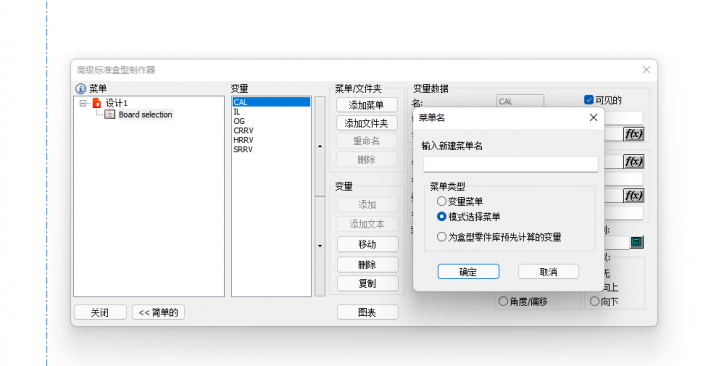Close the 菜单名 dialog
Screen dimensions: 719x366
click(593, 118)
